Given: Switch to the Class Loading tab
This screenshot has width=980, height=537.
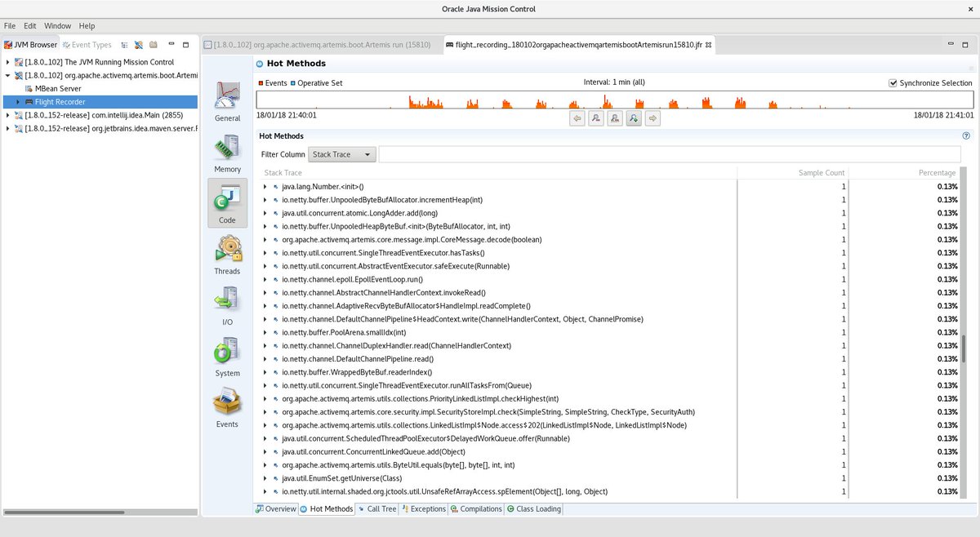Looking at the screenshot, I should (533, 508).
